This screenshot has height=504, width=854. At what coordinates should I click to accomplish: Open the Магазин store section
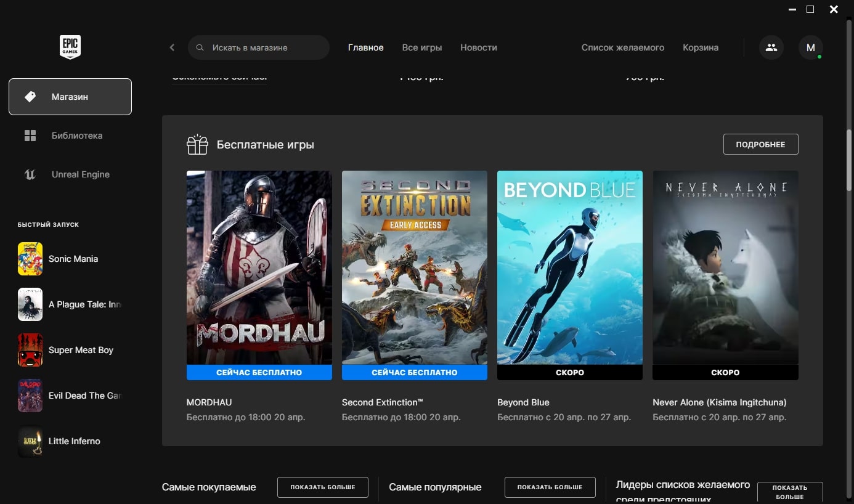[x=70, y=97]
